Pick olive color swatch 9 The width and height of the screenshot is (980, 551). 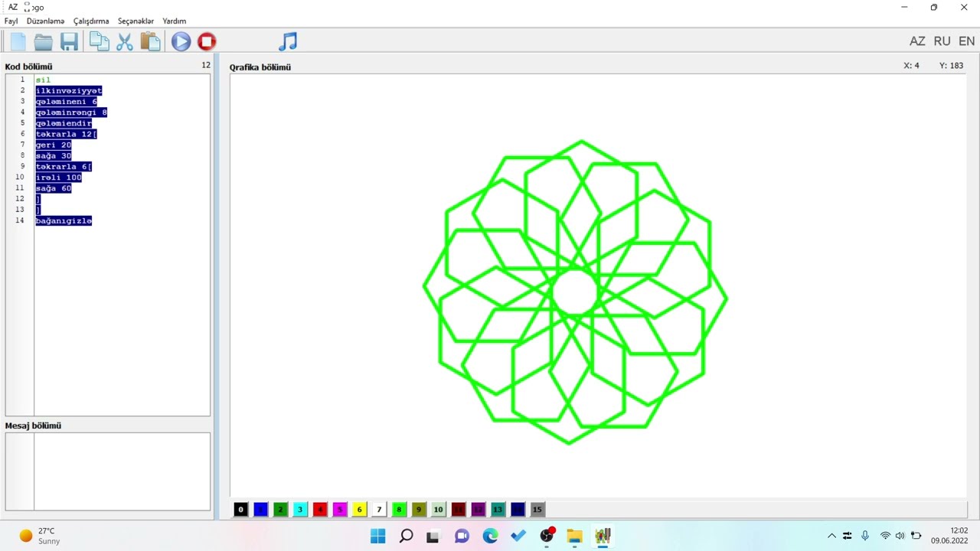pyautogui.click(x=419, y=509)
